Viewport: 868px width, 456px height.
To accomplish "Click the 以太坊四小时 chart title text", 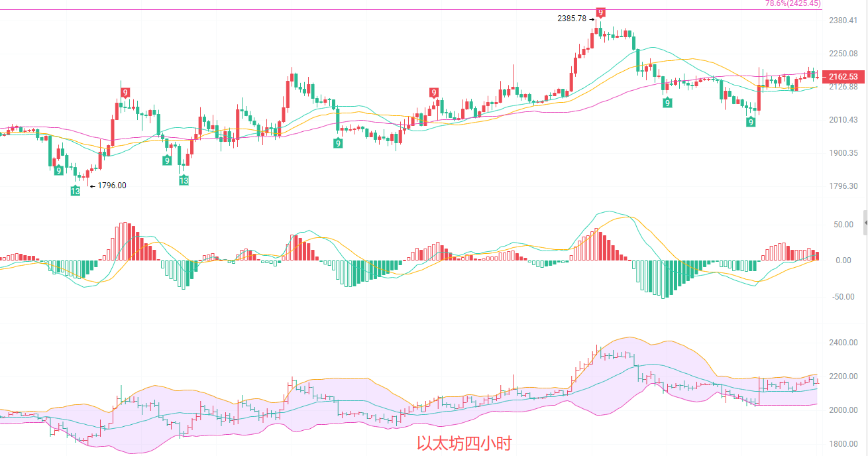I will coord(464,443).
